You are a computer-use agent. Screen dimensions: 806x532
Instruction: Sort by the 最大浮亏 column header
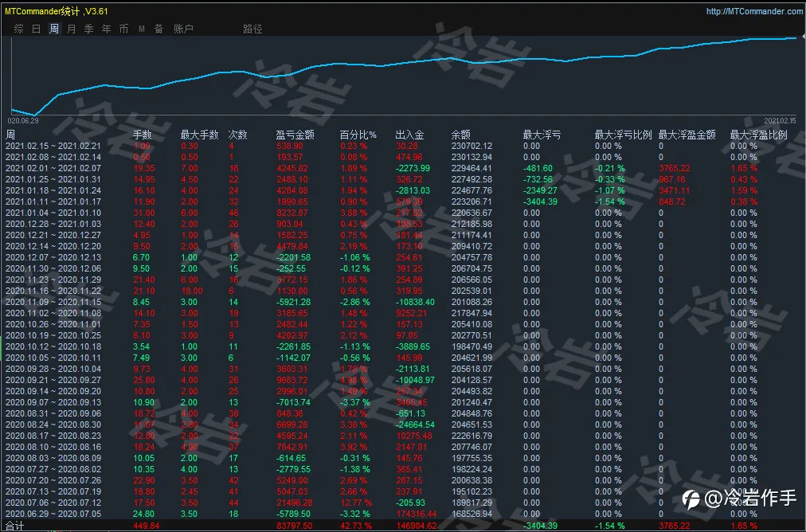coord(542,135)
